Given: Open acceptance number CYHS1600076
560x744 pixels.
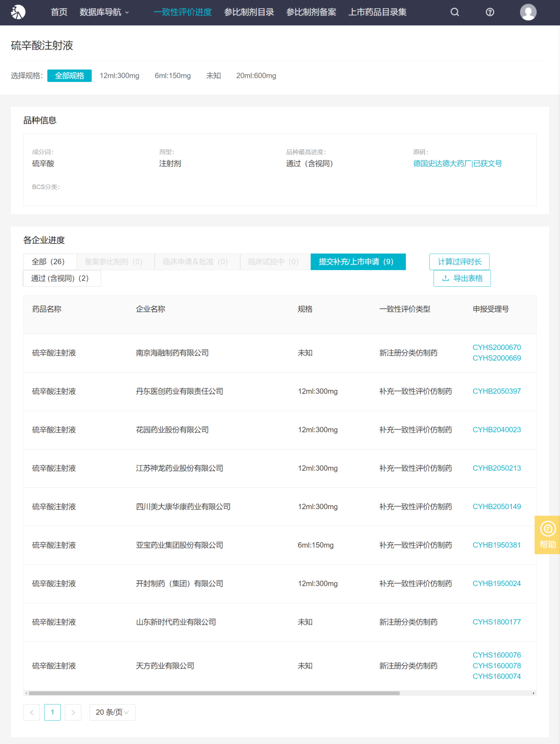Looking at the screenshot, I should pyautogui.click(x=497, y=655).
